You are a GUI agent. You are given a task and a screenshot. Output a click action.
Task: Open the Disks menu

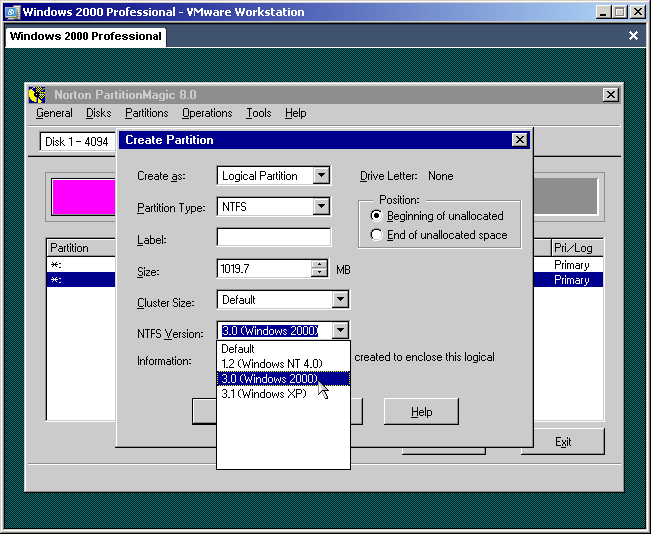point(98,113)
